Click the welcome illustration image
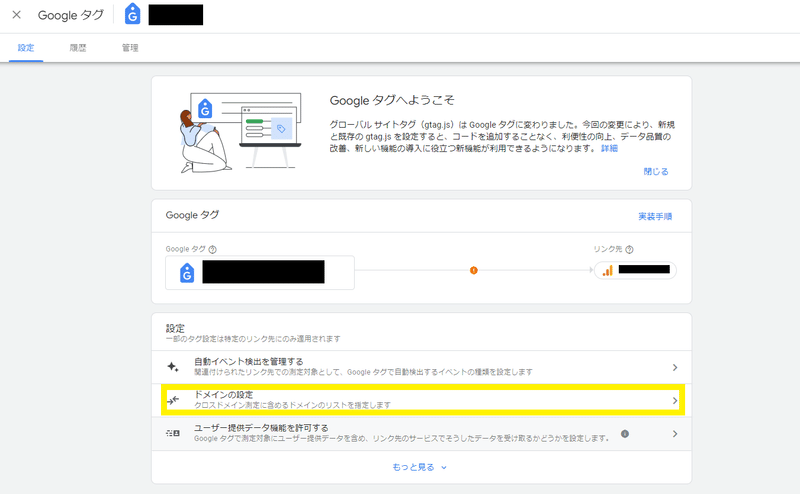This screenshot has height=494, width=800. point(241,132)
